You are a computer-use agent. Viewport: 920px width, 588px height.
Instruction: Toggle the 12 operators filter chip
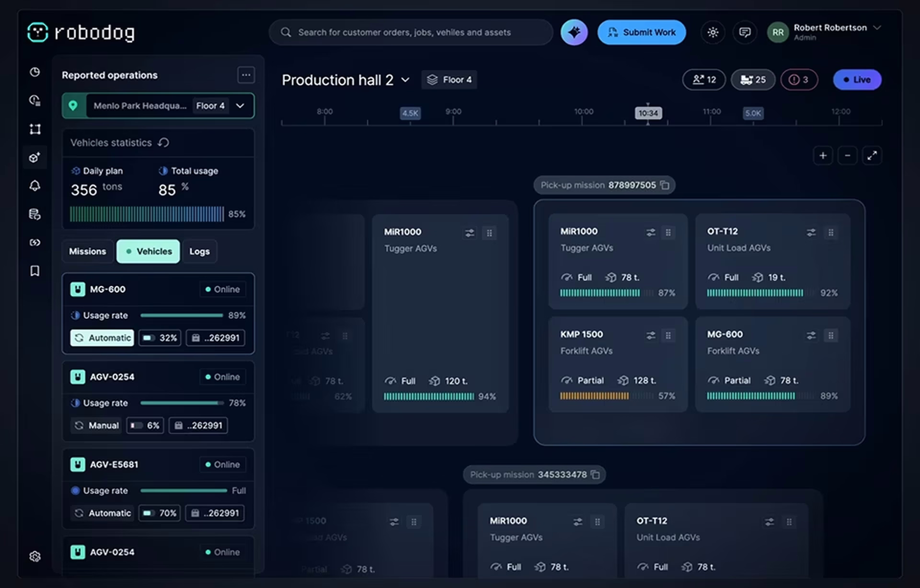[x=704, y=79]
